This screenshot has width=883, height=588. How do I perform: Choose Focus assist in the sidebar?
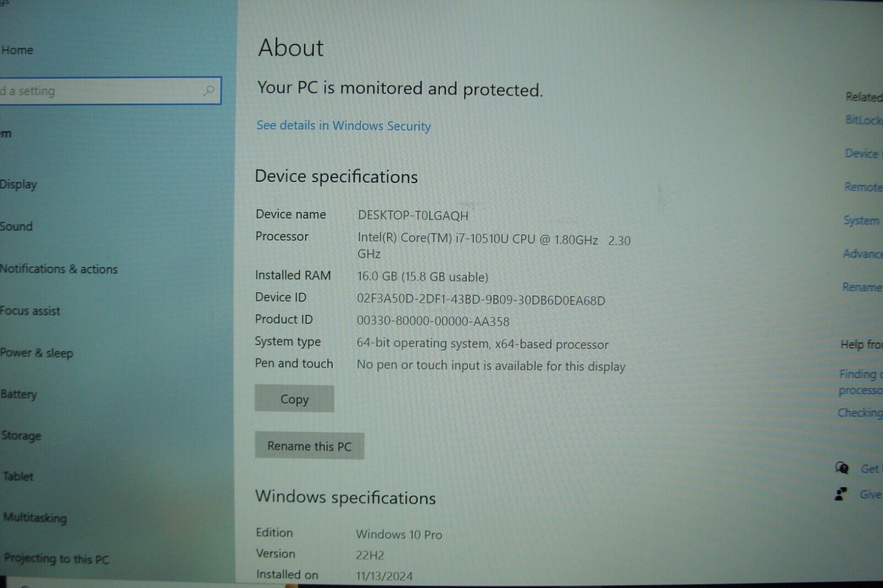[30, 311]
